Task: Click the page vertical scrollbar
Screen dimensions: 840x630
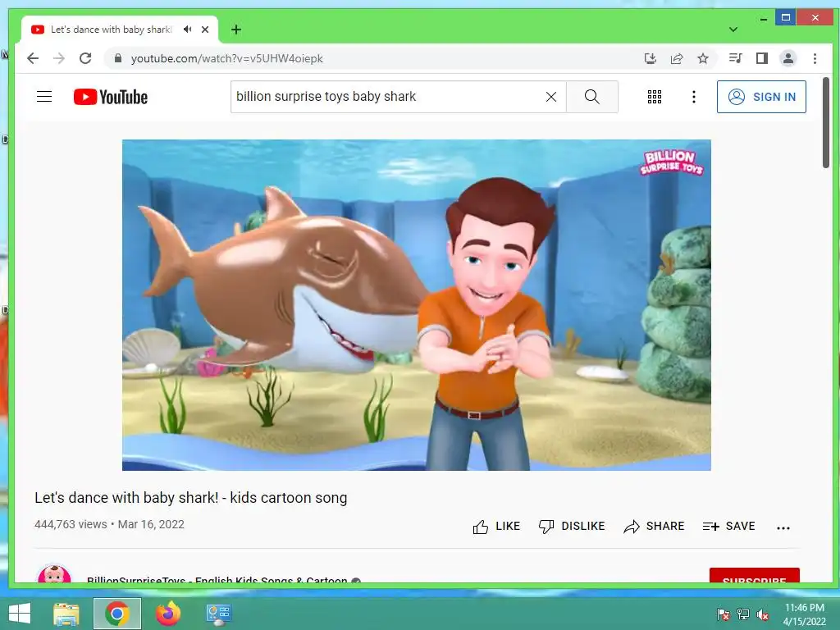Action: [x=826, y=122]
